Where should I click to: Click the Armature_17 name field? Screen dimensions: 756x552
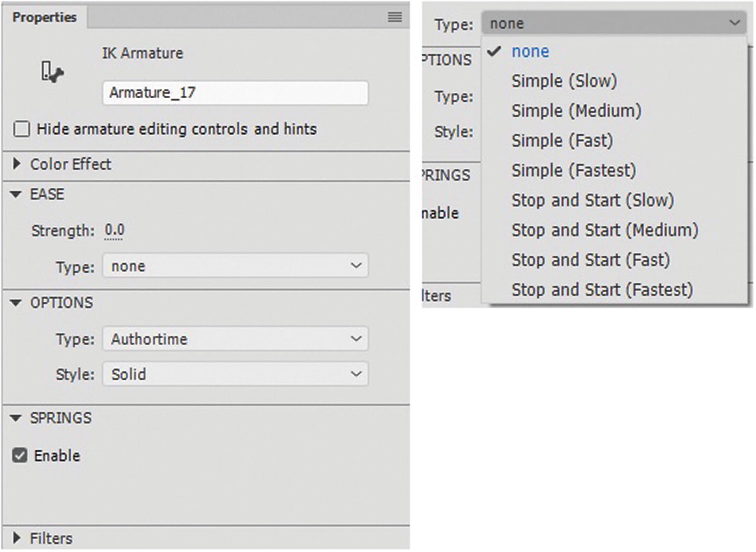tap(234, 93)
